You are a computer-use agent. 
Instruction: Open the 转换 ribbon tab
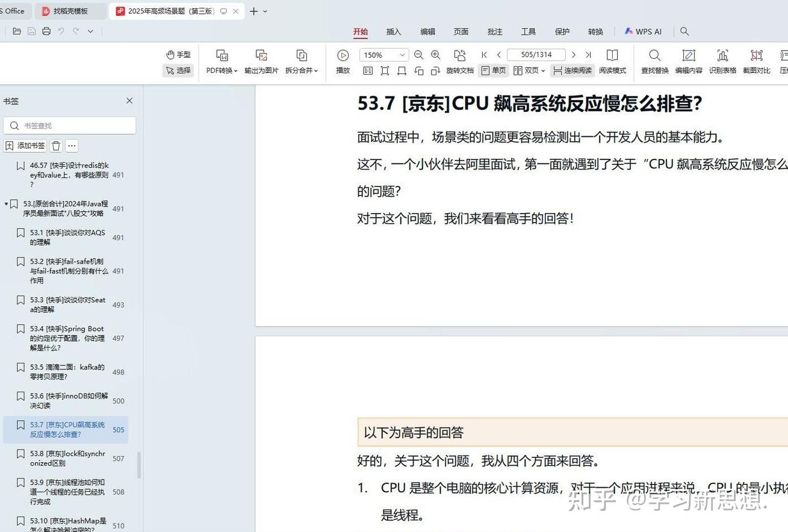point(596,32)
